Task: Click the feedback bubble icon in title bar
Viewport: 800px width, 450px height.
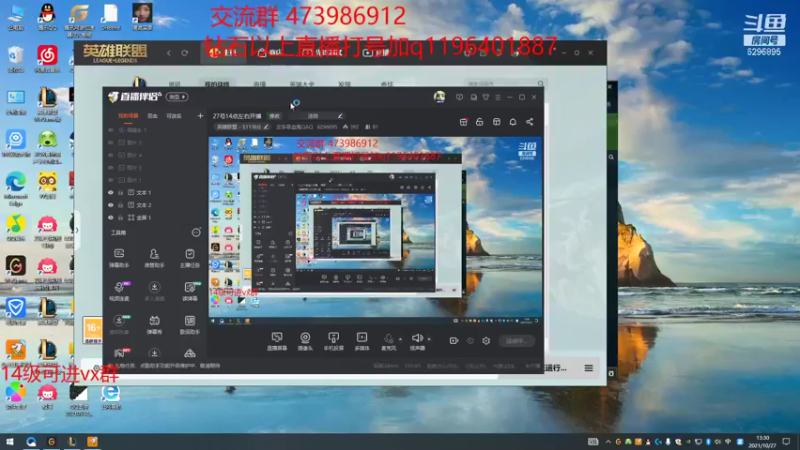Action: pos(460,97)
